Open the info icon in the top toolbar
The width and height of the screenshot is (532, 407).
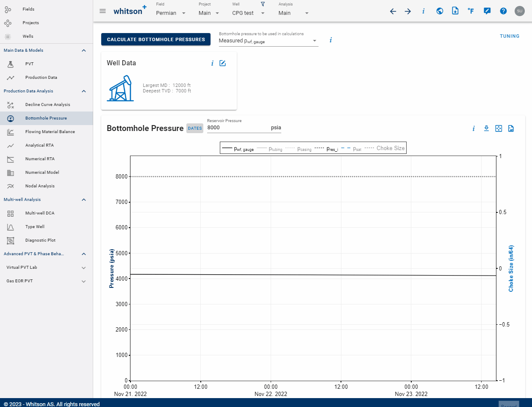423,11
